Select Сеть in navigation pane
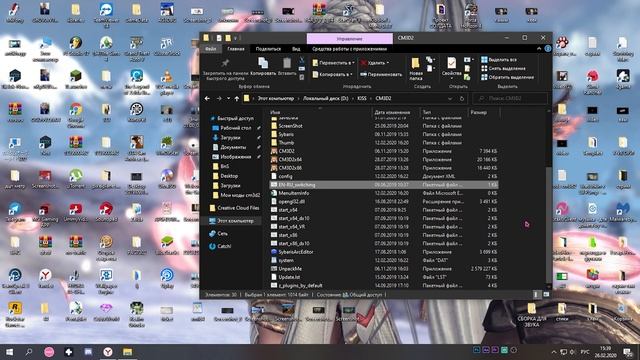This screenshot has width=640, height=360. pos(219,233)
